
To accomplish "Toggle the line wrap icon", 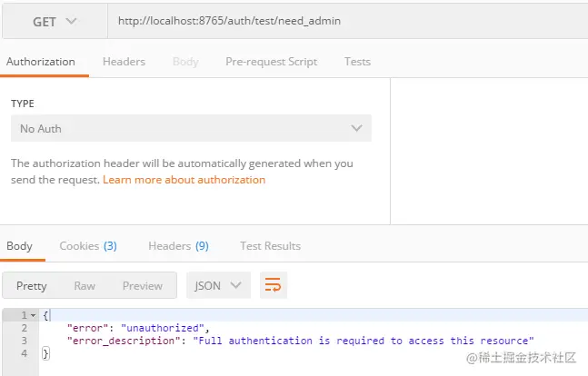I will (274, 285).
